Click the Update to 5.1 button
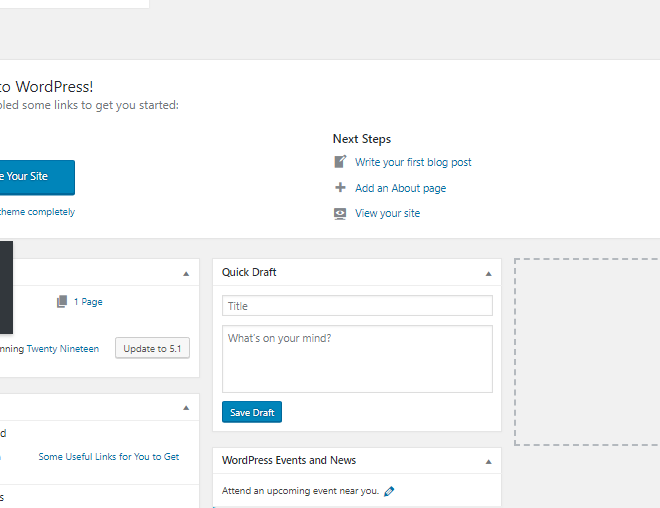Viewport: 660px width, 508px height. [152, 348]
